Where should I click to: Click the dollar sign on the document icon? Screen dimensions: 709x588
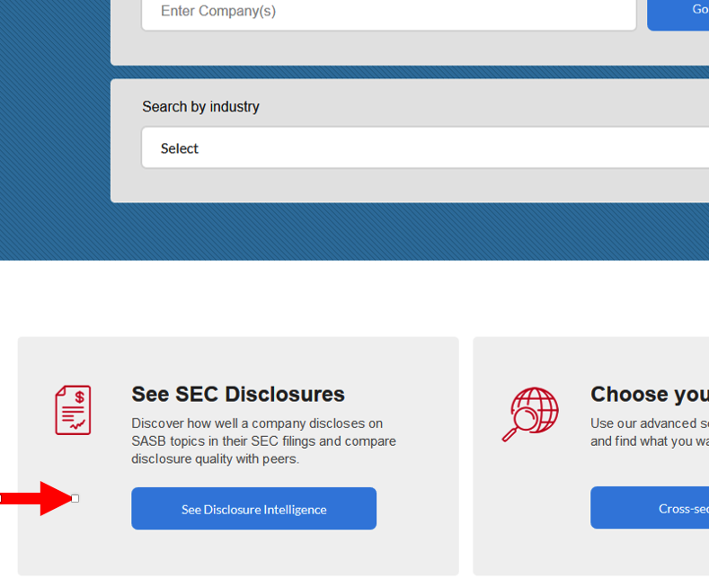(80, 396)
